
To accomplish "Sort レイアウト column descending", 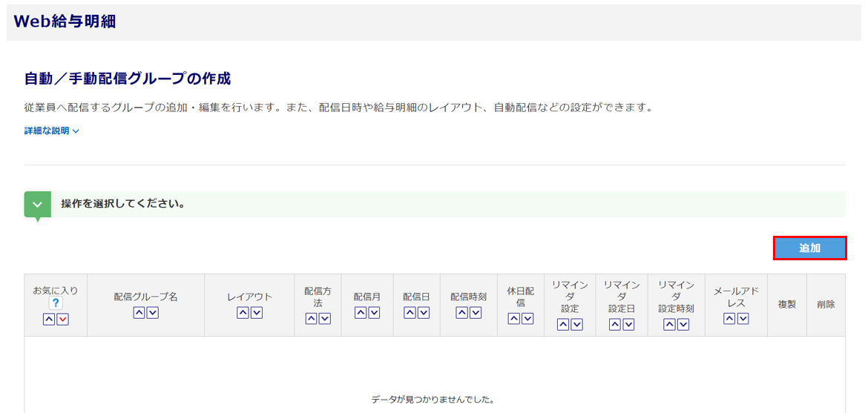I will [x=256, y=314].
